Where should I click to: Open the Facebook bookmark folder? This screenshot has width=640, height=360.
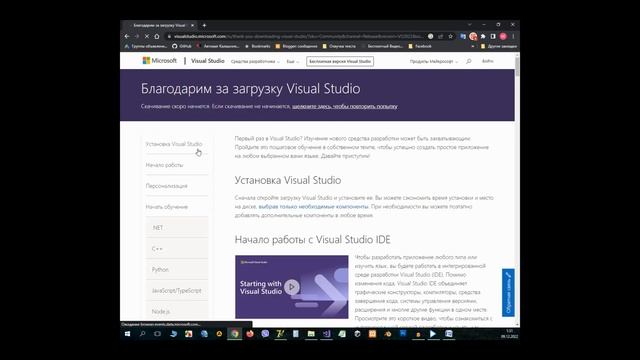[x=420, y=46]
